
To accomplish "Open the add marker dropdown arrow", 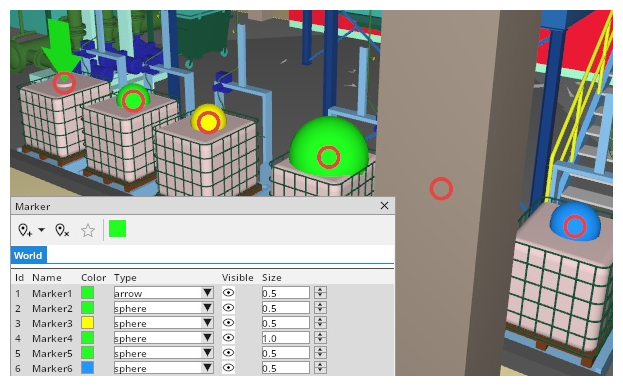I will tap(41, 230).
